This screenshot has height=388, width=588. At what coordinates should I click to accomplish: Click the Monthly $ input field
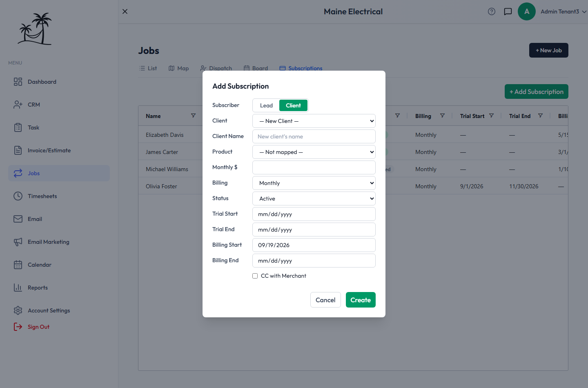coord(314,167)
